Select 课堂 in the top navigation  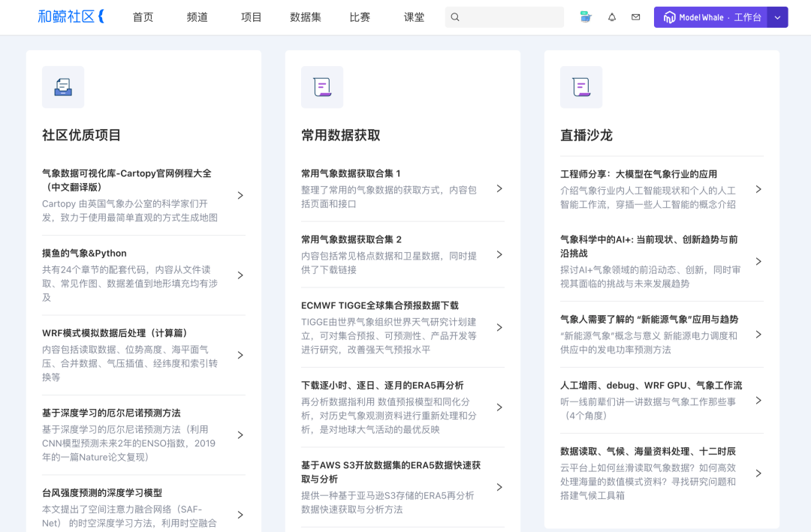pos(414,17)
